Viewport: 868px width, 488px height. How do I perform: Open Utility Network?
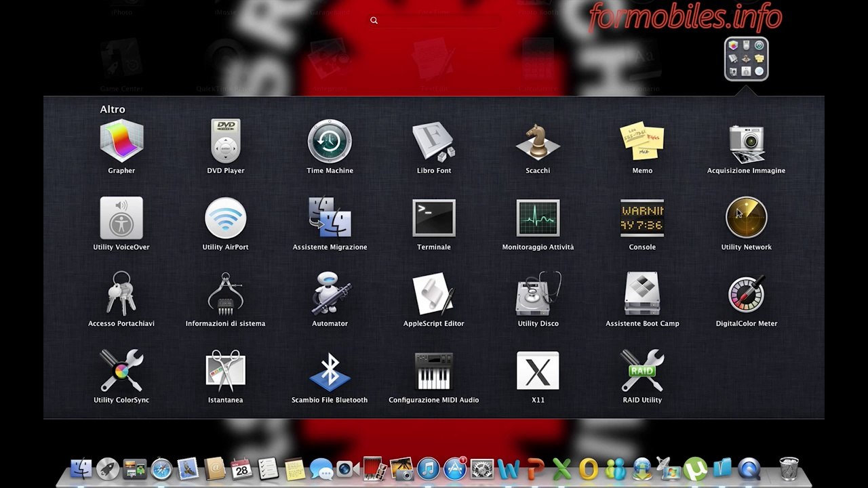pyautogui.click(x=746, y=218)
